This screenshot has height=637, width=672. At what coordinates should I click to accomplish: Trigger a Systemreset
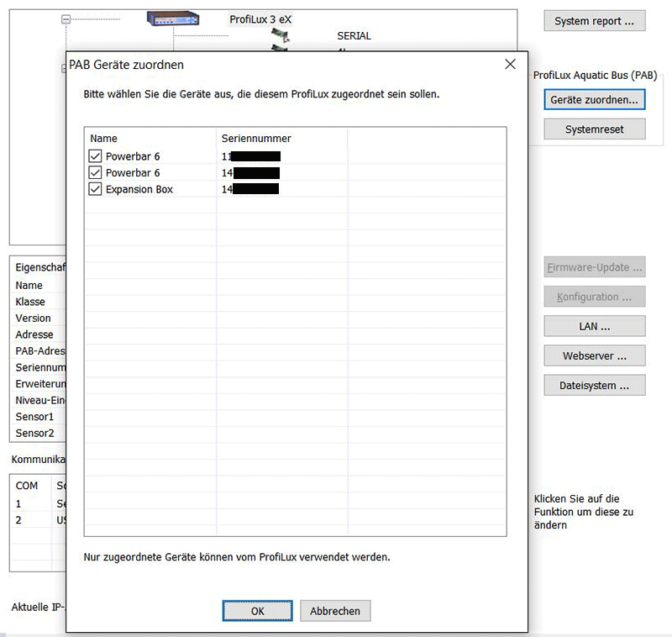(x=594, y=129)
